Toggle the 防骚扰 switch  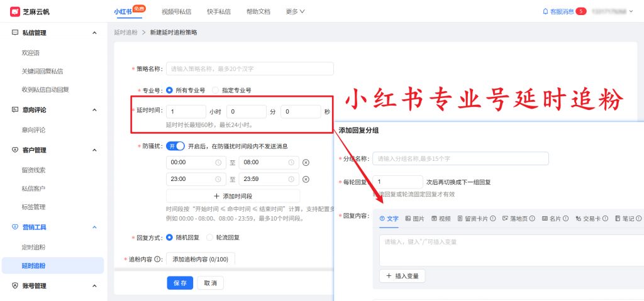(x=175, y=146)
